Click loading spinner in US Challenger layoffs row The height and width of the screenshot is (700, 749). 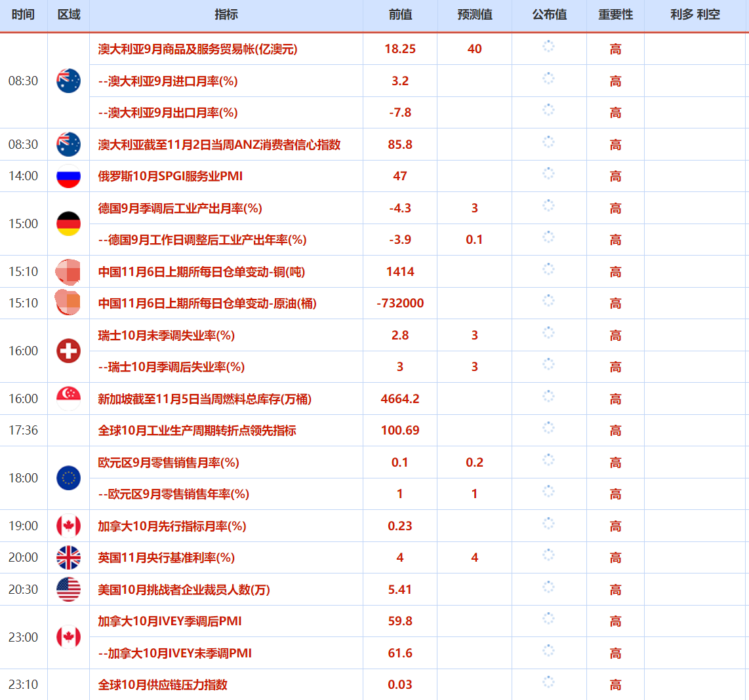click(548, 587)
